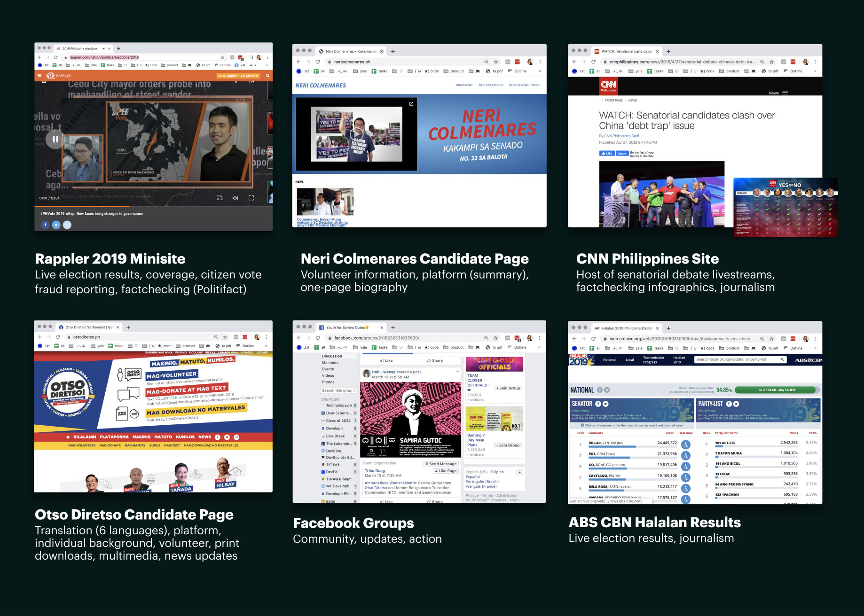The width and height of the screenshot is (864, 616).
Task: Click Rappler header search icon
Action: tap(267, 76)
